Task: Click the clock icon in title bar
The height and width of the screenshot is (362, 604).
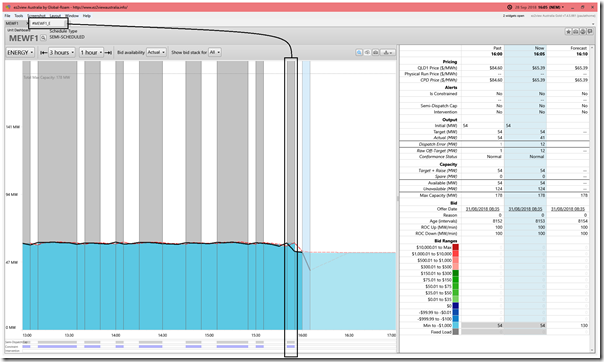Action: pos(509,7)
